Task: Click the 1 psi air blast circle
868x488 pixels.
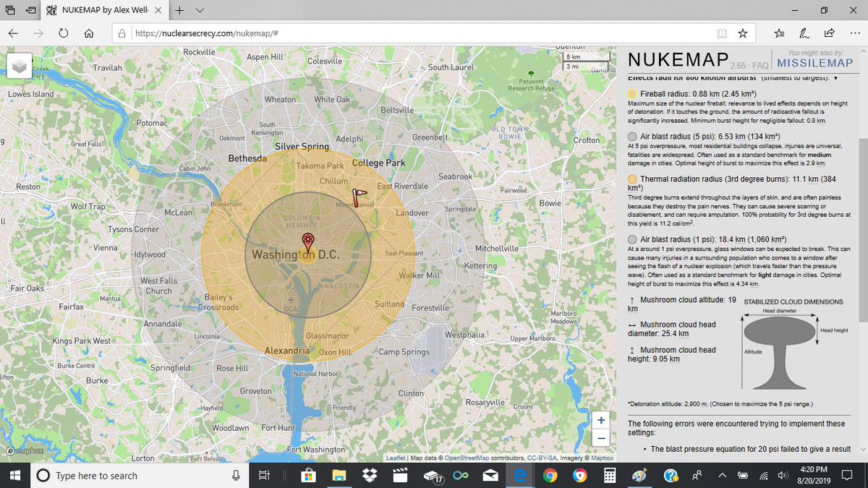Action: coord(632,239)
